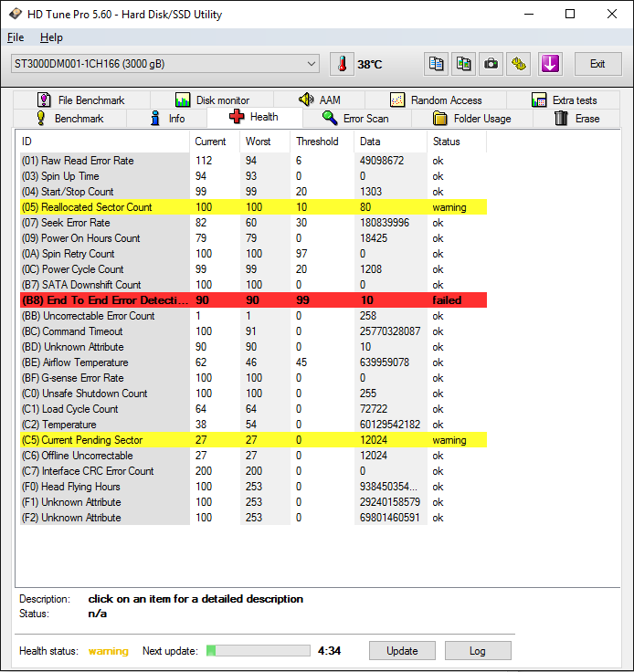Select the (0C) Power Cycle Count row
Viewport: 634px width, 672px height.
click(x=253, y=269)
